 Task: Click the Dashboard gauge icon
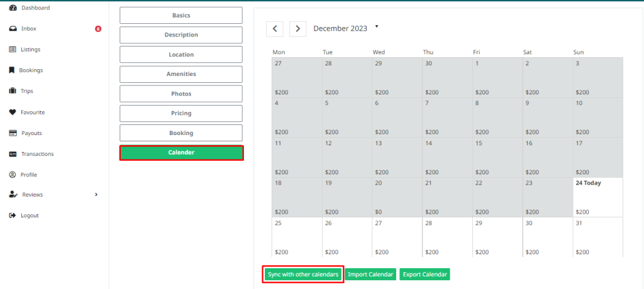pyautogui.click(x=13, y=8)
